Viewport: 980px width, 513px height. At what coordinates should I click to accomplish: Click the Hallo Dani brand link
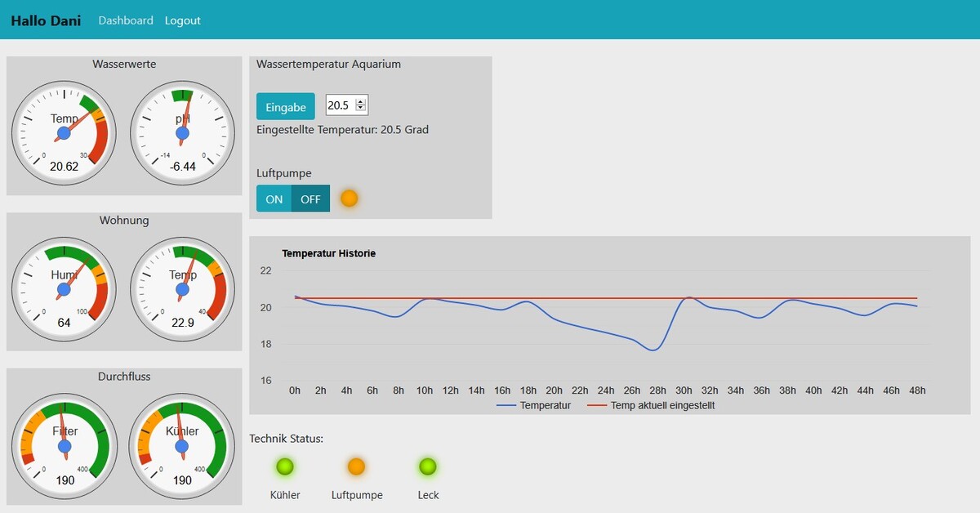pos(46,20)
